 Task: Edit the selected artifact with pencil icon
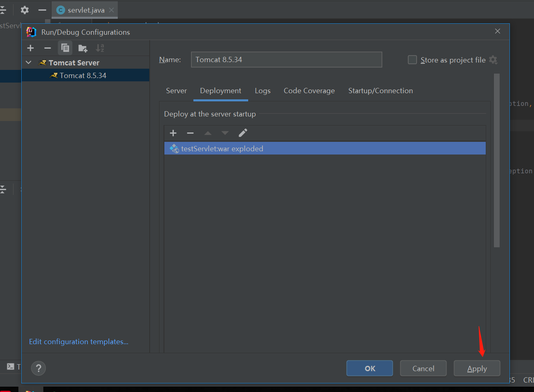(242, 133)
